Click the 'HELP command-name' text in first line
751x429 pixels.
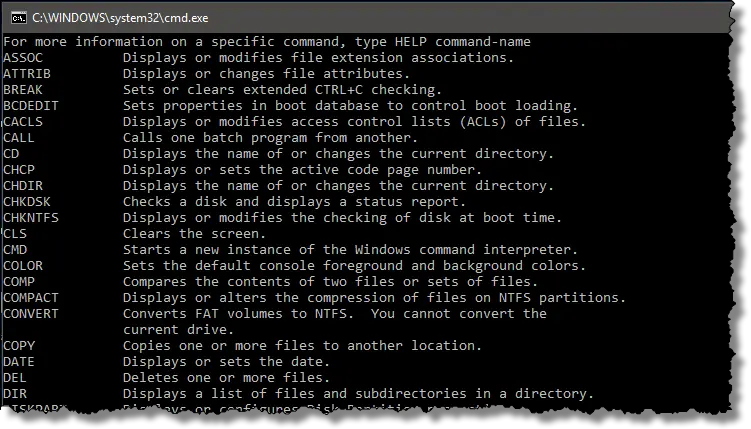pyautogui.click(x=463, y=42)
